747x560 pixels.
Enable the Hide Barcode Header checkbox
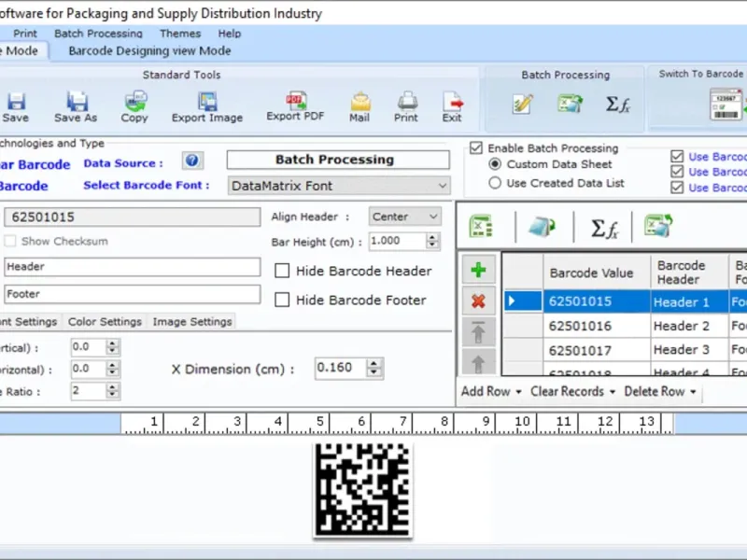point(282,272)
